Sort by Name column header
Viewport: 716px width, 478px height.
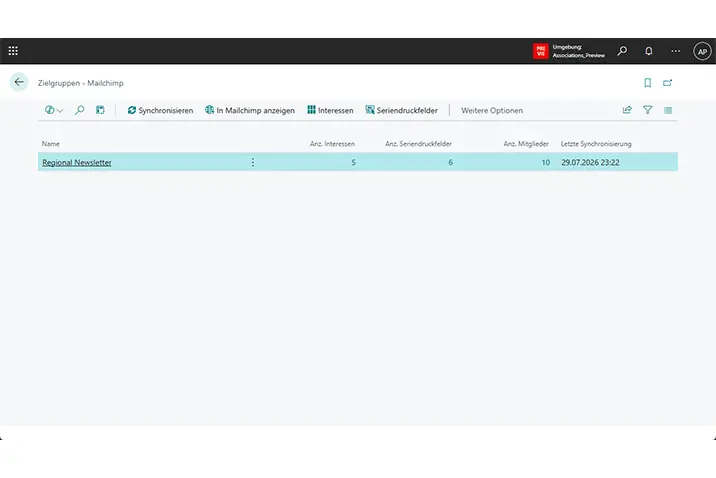(x=51, y=144)
